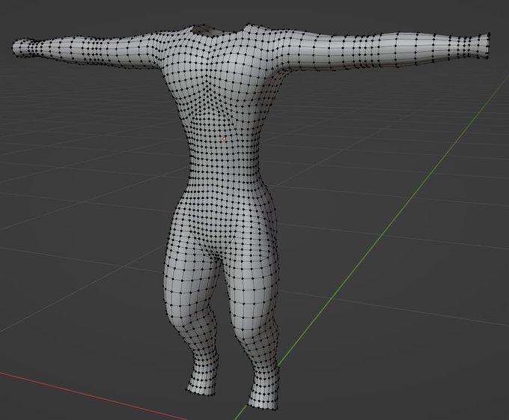Click the orange origin point on torso
The image size is (509, 420).
[x=224, y=139]
